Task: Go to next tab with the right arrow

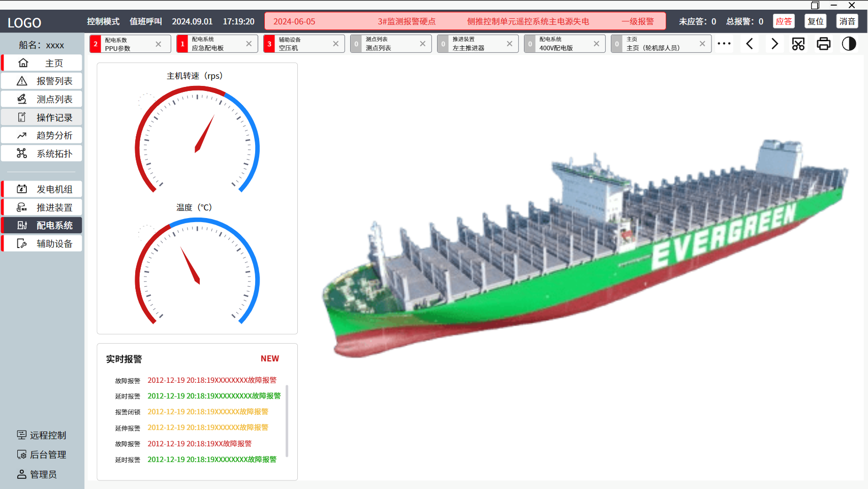Action: (774, 44)
